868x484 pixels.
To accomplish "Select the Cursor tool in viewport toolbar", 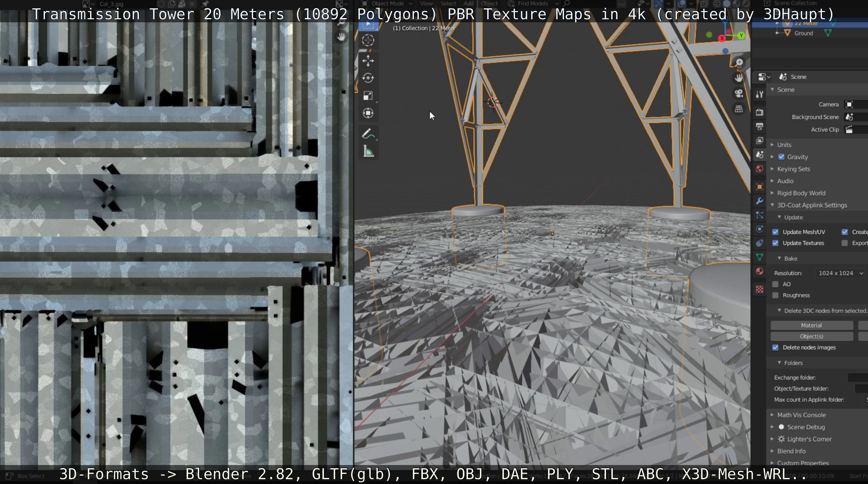I will (368, 40).
